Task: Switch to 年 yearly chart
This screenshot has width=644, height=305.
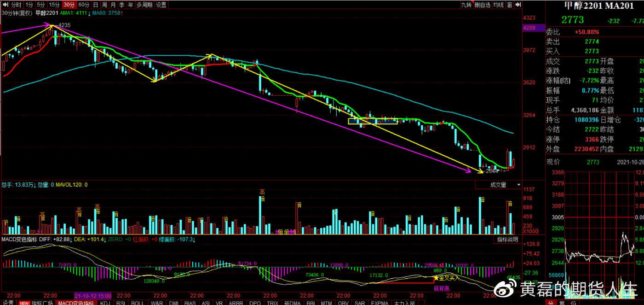Action: pyautogui.click(x=131, y=5)
